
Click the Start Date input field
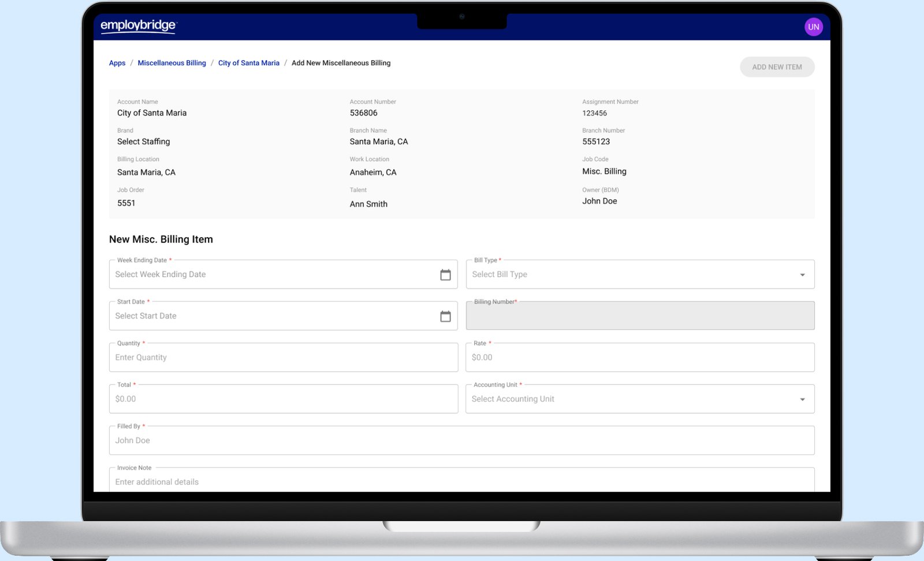tap(271, 316)
